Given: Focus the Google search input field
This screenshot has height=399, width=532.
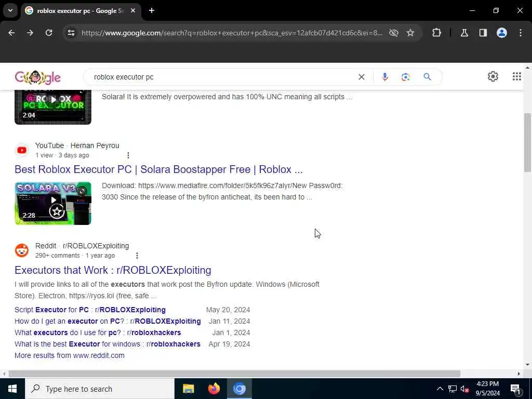Looking at the screenshot, I should pyautogui.click(x=224, y=77).
